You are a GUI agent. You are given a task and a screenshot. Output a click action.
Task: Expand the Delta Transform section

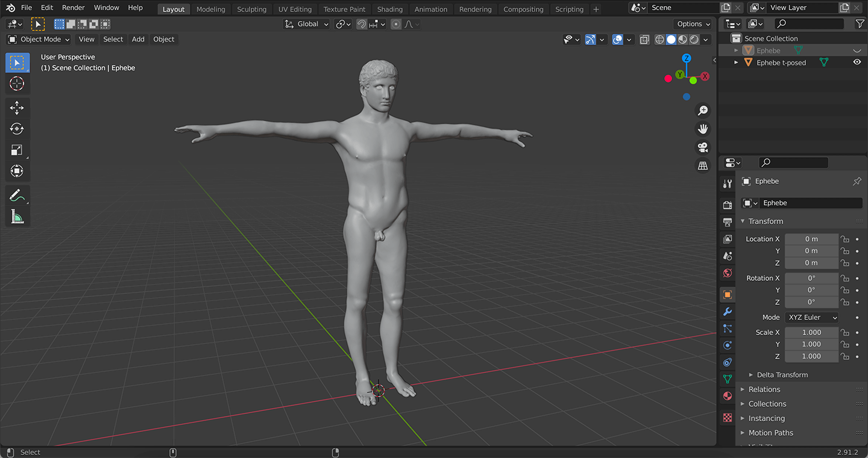pos(782,375)
